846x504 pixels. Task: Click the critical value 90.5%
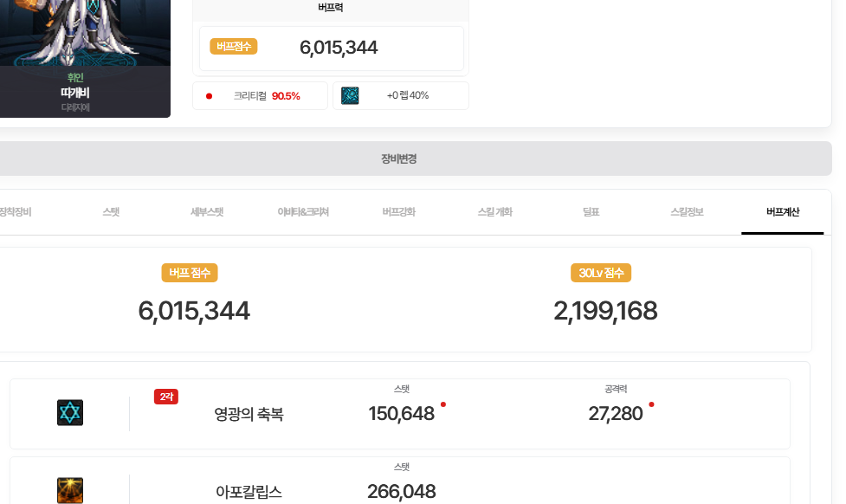286,96
